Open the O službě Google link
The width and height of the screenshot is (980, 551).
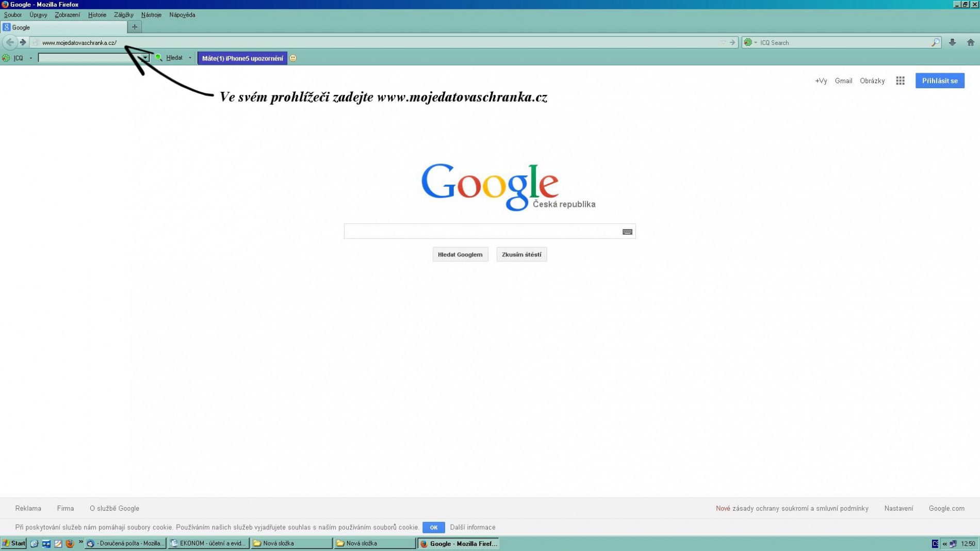(x=115, y=508)
